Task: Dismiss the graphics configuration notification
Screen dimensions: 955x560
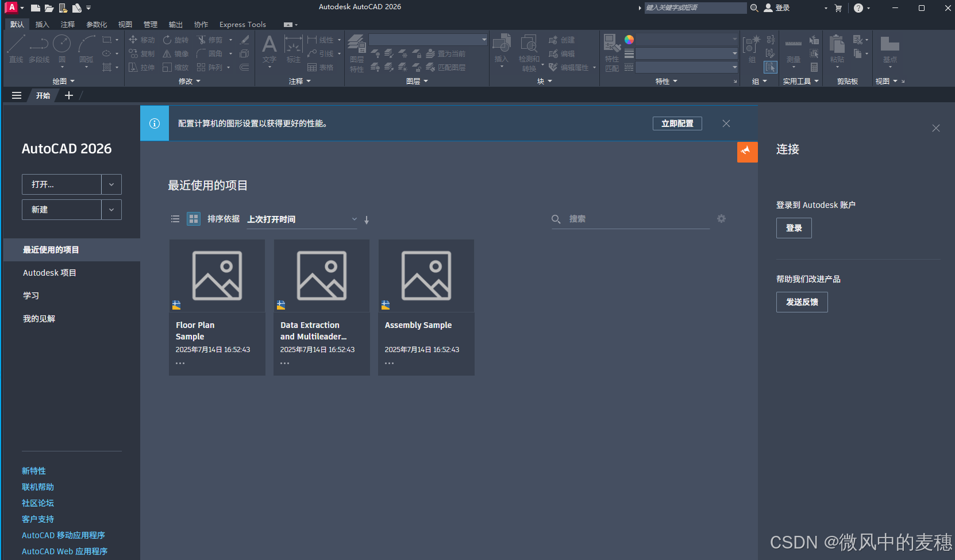Action: coord(726,123)
